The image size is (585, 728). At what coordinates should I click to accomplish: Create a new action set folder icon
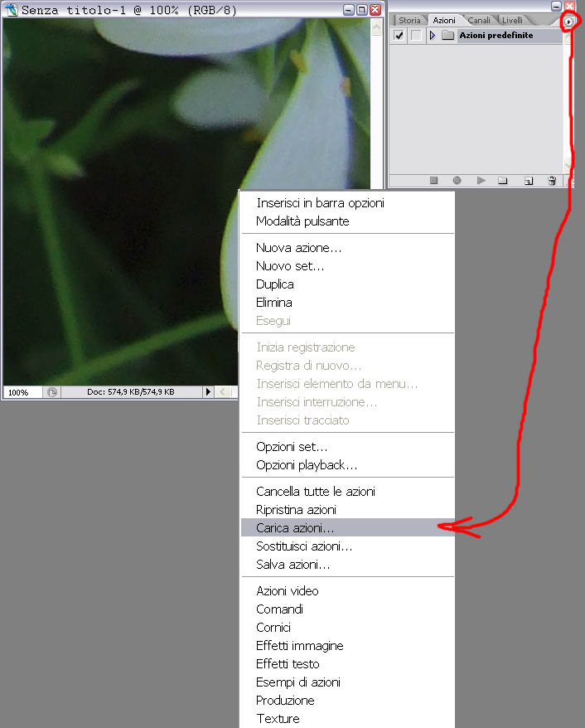pyautogui.click(x=503, y=180)
